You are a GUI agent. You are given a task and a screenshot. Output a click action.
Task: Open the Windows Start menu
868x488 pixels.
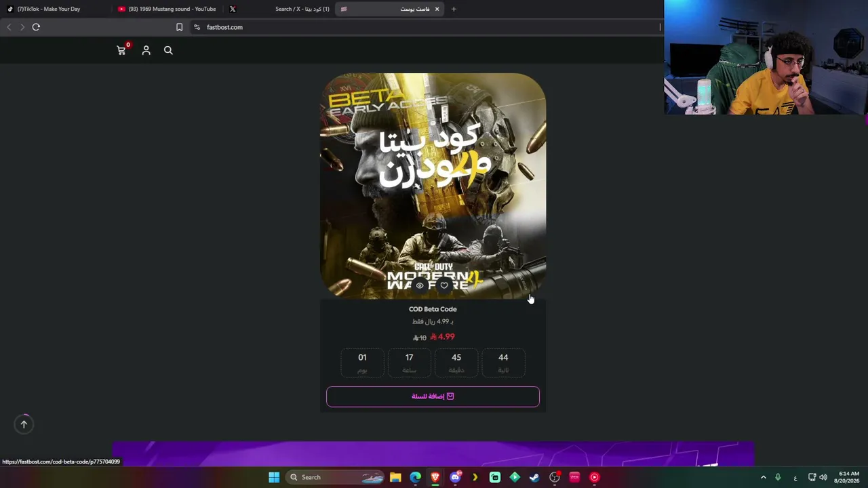(274, 477)
